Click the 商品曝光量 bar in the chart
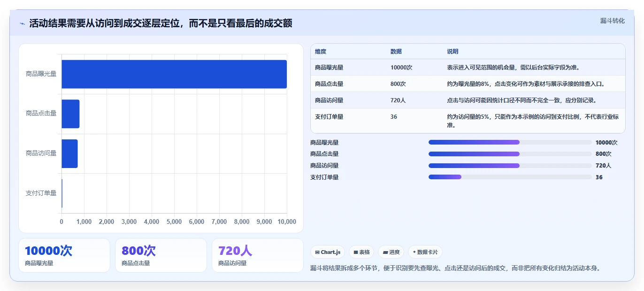This screenshot has height=291, width=644. [x=174, y=74]
